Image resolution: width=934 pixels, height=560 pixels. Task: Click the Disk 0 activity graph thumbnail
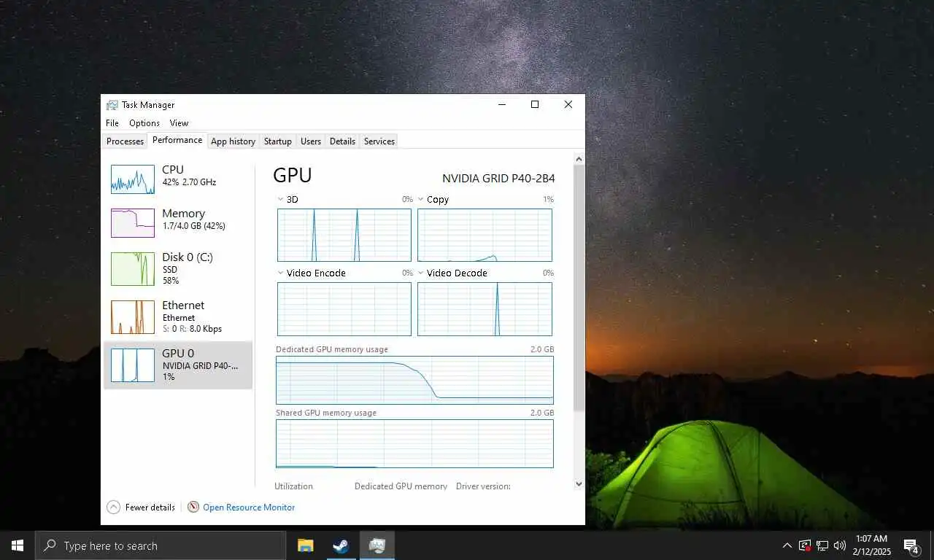click(133, 269)
